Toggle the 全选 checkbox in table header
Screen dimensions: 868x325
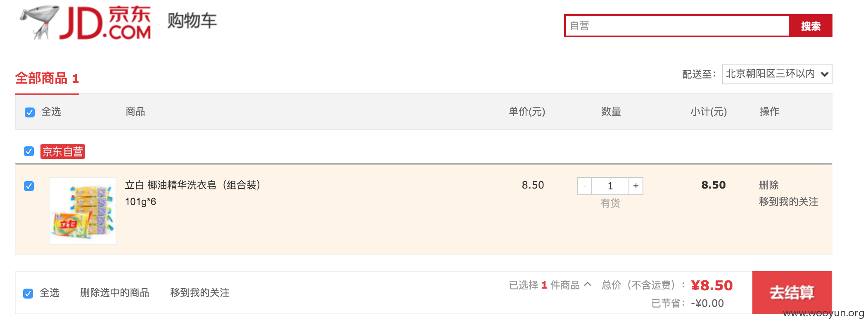[30, 112]
